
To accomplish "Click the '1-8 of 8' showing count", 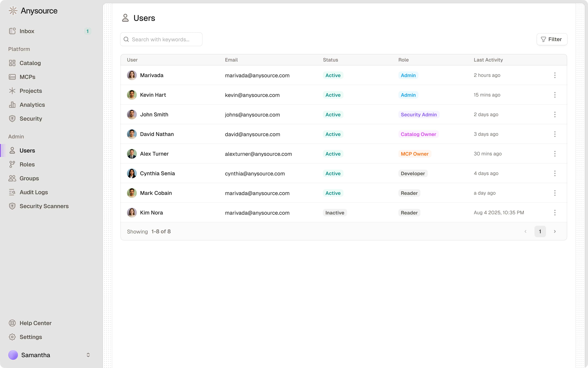I will tap(161, 231).
